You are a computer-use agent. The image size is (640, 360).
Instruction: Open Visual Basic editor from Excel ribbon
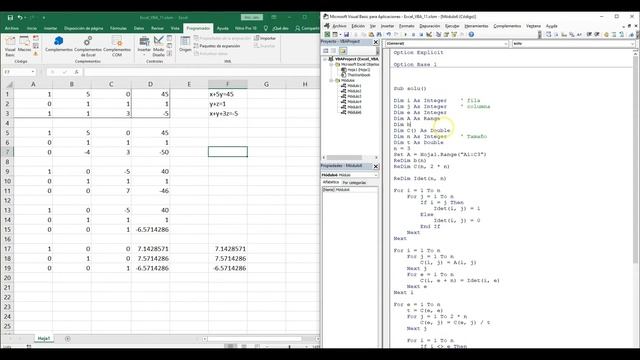(x=10, y=46)
